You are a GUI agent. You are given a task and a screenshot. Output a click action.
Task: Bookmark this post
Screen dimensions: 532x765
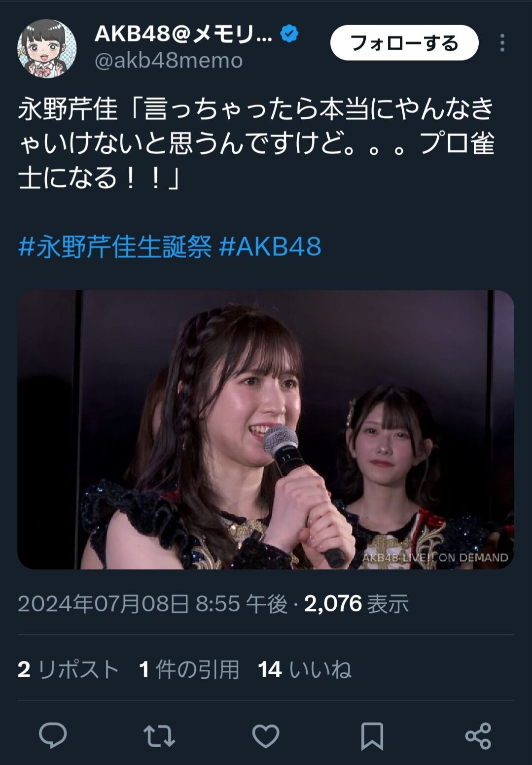(372, 736)
